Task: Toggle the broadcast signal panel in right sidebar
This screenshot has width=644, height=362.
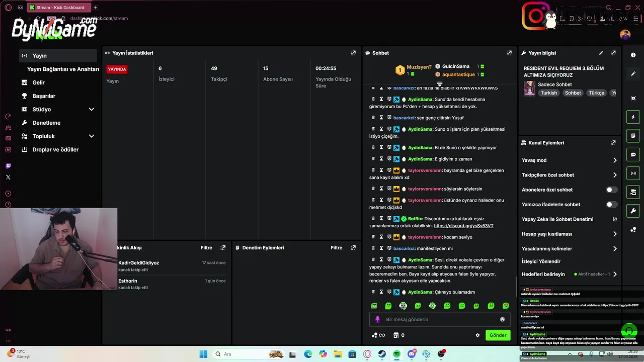Action: pos(633,173)
